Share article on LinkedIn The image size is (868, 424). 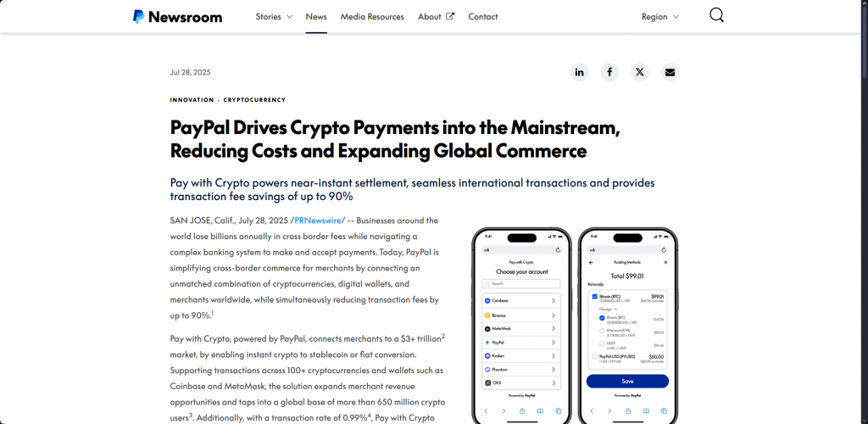[x=579, y=72]
